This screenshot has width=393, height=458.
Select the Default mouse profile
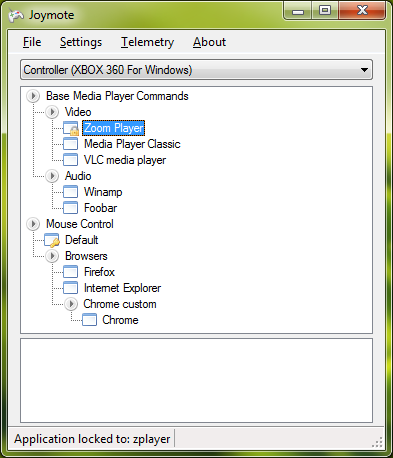(x=82, y=240)
